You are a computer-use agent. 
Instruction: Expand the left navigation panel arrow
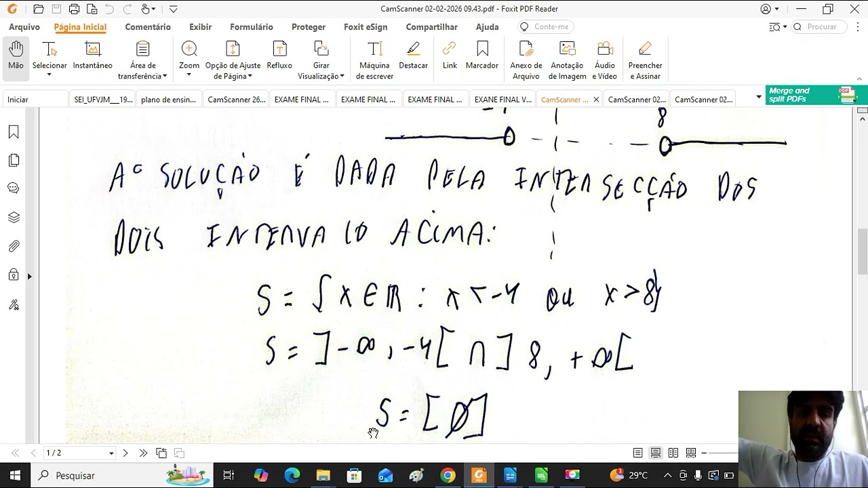(29, 277)
